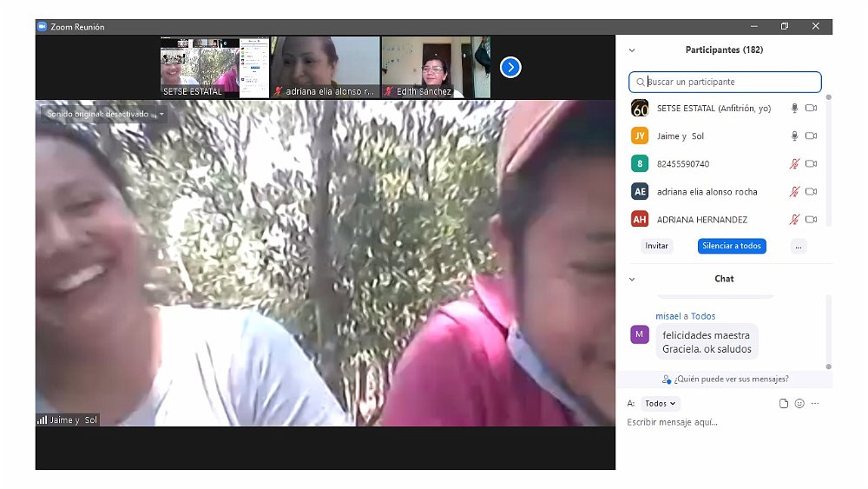Click the Invitar button
This screenshot has height=489, width=868.
point(657,247)
